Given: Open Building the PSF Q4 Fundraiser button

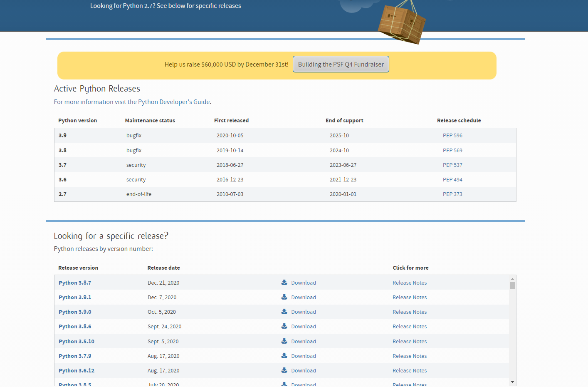Looking at the screenshot, I should tap(341, 64).
